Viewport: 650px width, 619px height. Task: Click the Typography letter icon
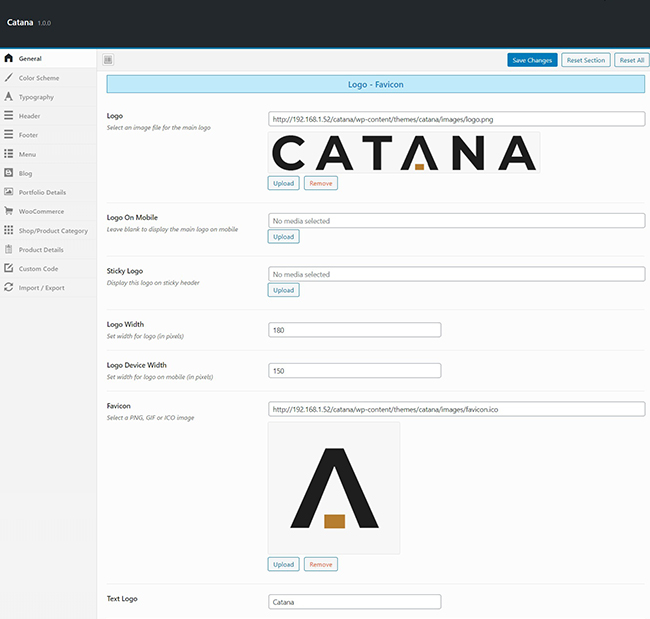[9, 97]
